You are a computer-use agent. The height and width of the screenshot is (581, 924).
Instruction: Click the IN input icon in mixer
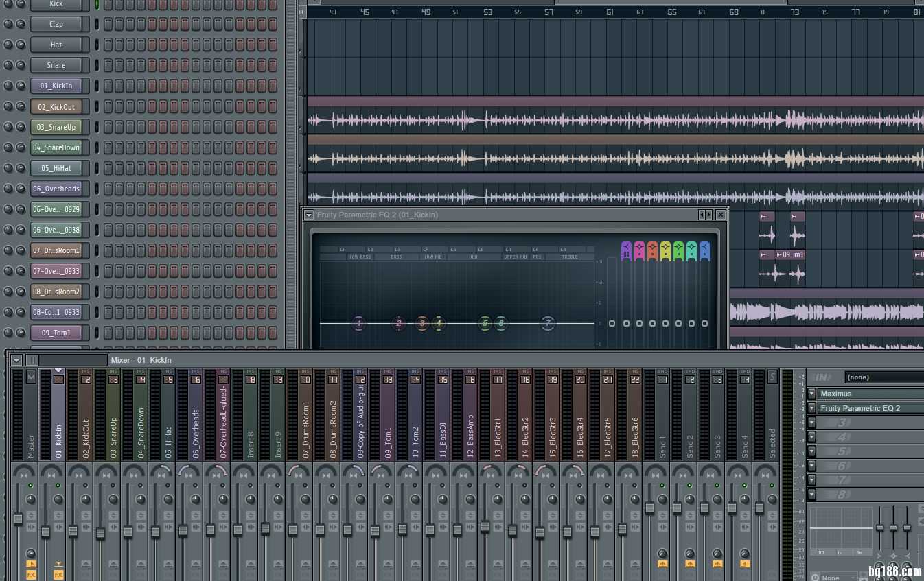click(822, 377)
